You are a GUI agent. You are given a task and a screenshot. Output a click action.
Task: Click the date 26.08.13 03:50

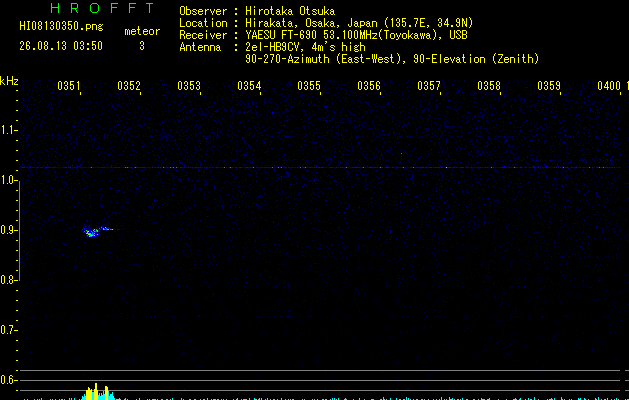pyautogui.click(x=61, y=46)
